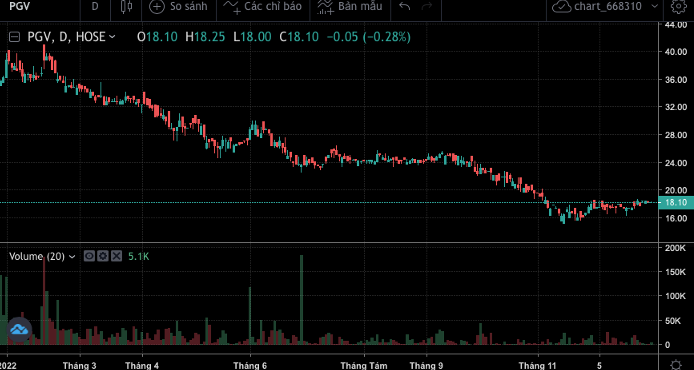Click the blue cloud logo badge

[x=19, y=330]
